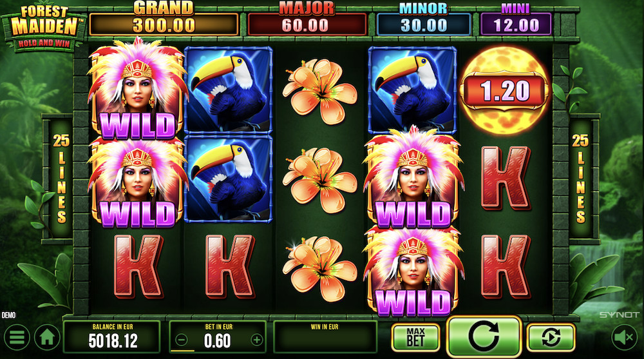Click the Win in EUR display
The width and height of the screenshot is (644, 359).
coord(325,337)
